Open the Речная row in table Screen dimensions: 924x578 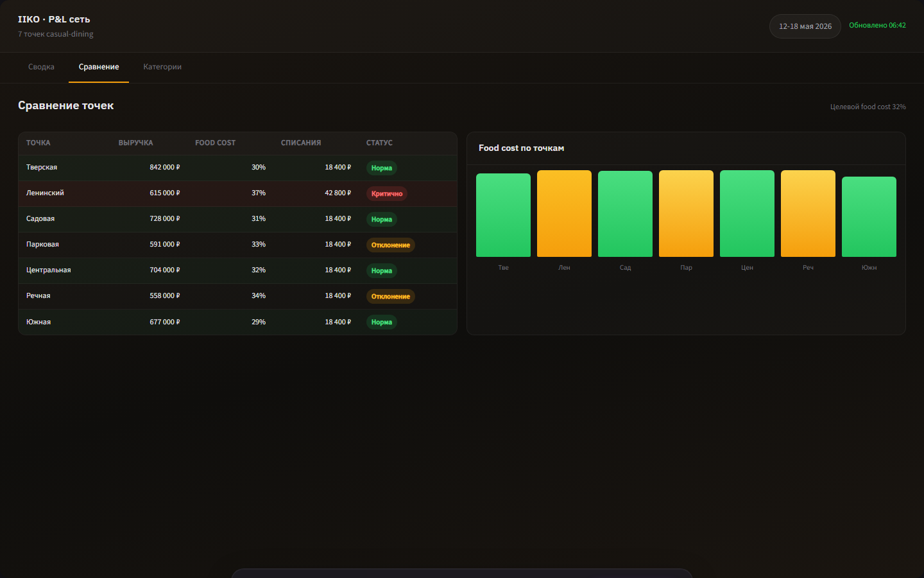point(237,296)
